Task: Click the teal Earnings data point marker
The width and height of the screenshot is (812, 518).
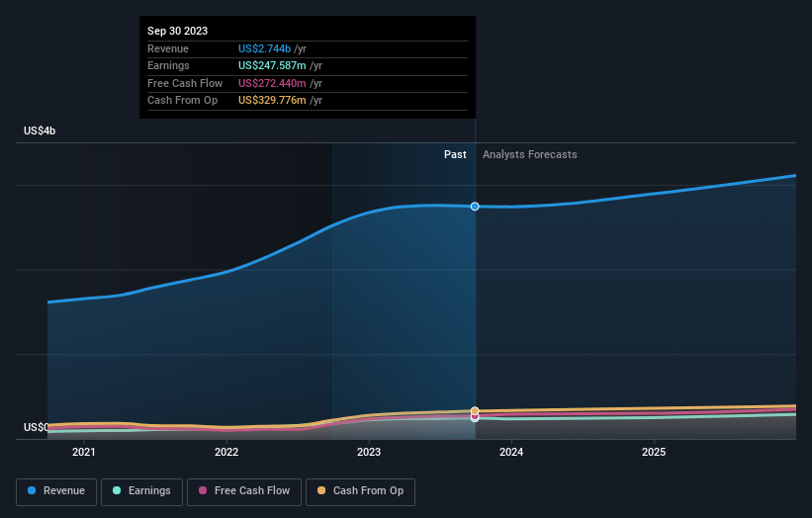Action: [x=475, y=418]
